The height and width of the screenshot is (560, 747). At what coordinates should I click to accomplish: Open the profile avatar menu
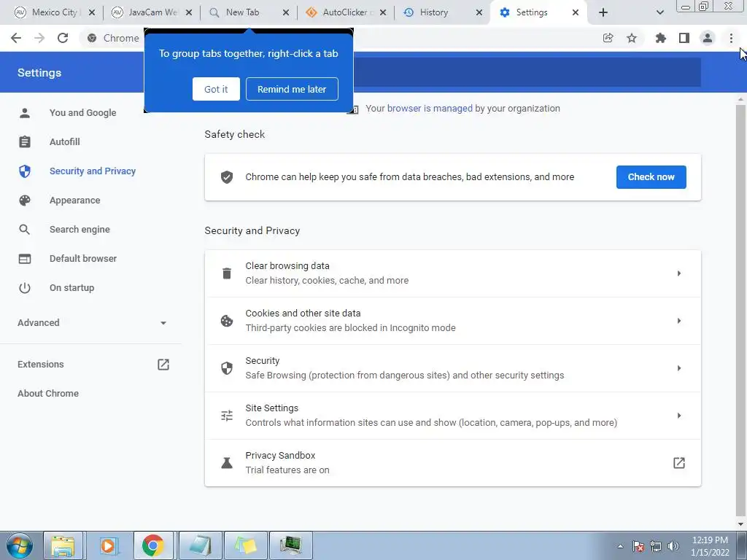pyautogui.click(x=708, y=38)
